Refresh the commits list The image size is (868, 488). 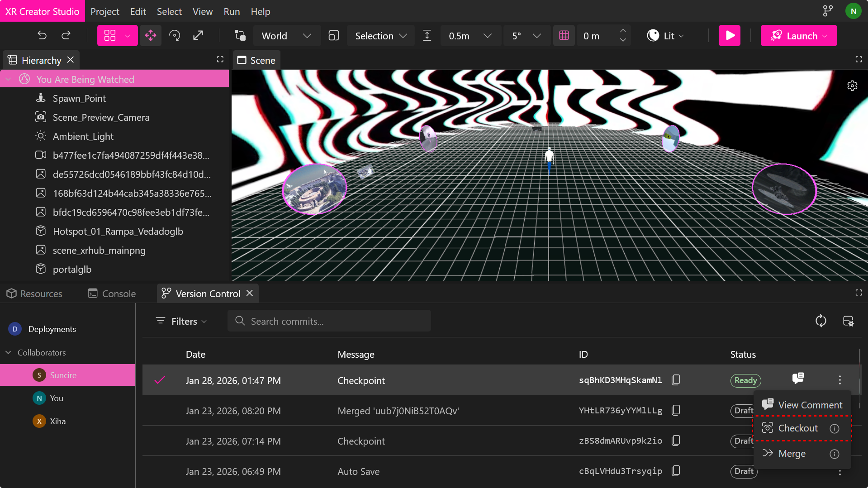pyautogui.click(x=821, y=321)
